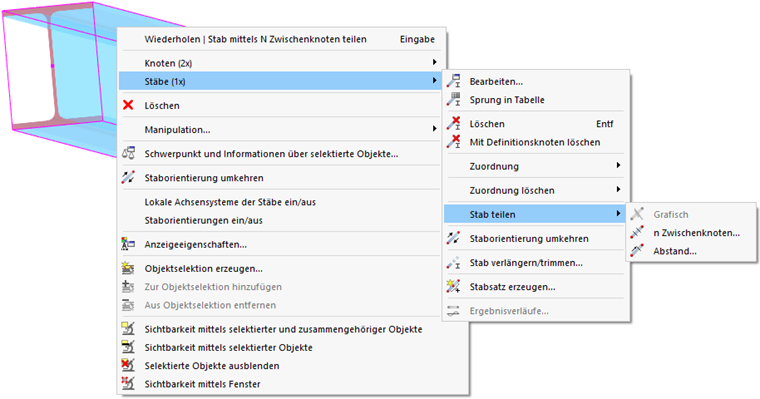
Task: Click Zuordnung löschen entry label
Action: click(x=512, y=191)
